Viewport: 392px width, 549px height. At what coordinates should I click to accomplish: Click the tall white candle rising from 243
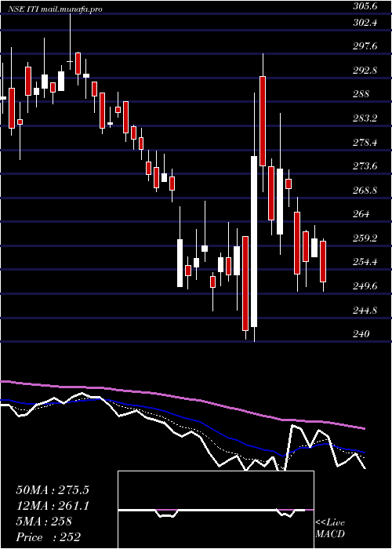[x=255, y=242]
